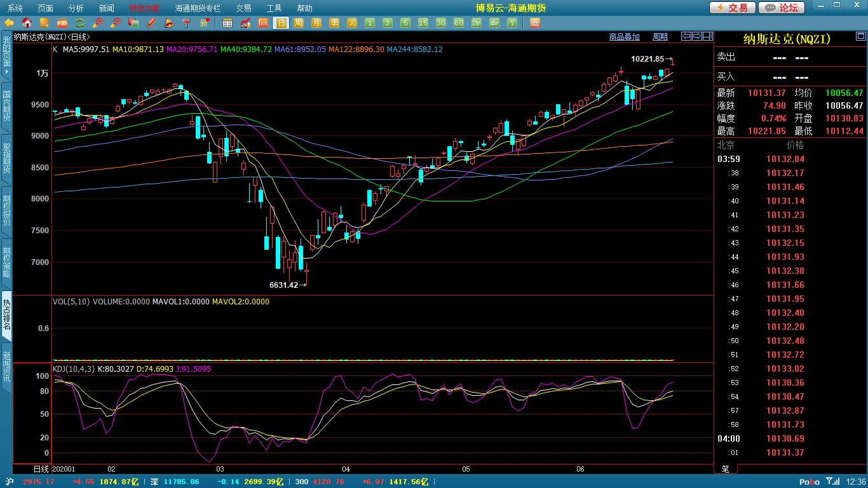Screen dimensions: 868x488
Task: Click the 交易 trade button
Action: tap(733, 8)
